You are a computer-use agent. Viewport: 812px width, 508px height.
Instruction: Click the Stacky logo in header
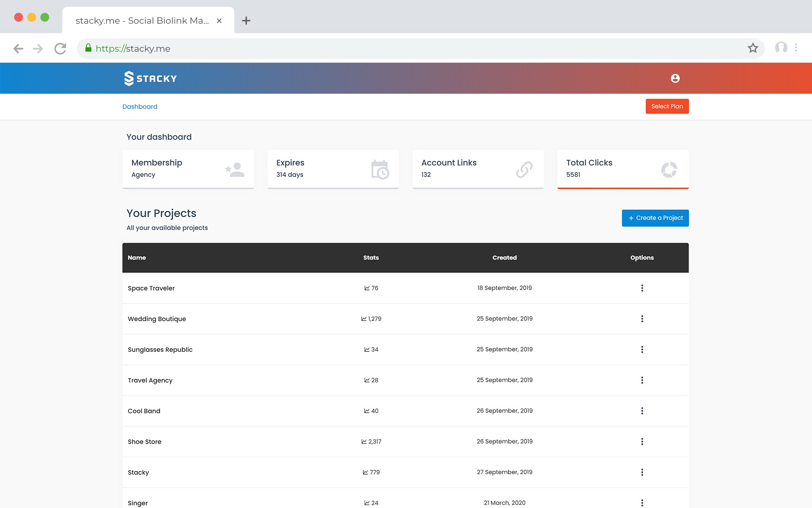pyautogui.click(x=150, y=78)
